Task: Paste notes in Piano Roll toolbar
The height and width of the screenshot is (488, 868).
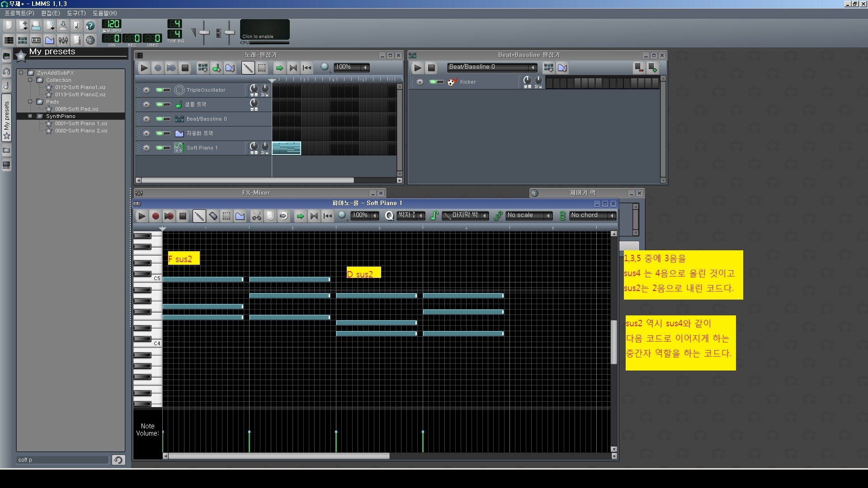Action: 283,216
